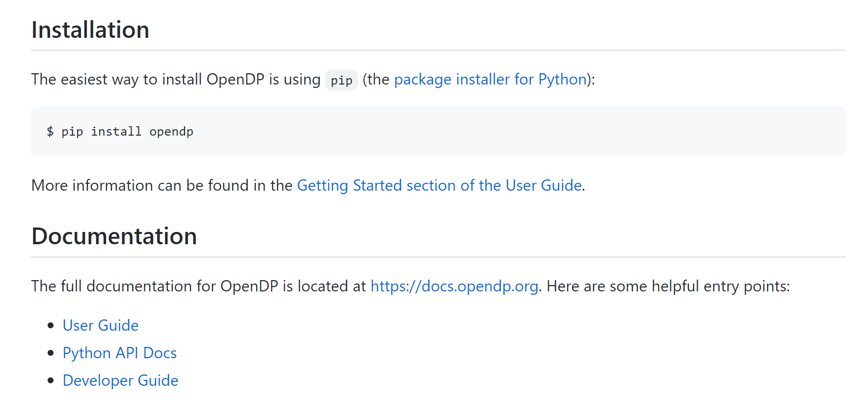
Task: Click the word opendp in the command
Action: point(171,132)
